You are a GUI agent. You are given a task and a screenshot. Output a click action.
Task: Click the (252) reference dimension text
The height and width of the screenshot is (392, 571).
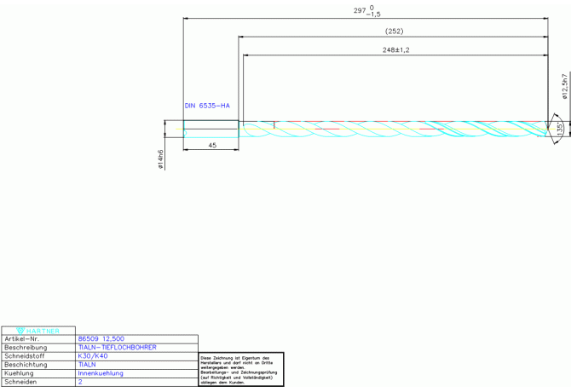[x=394, y=32]
